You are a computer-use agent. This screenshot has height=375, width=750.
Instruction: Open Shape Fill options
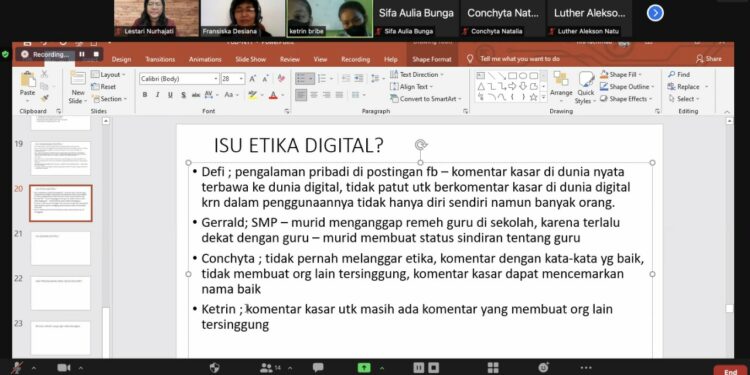(621, 75)
